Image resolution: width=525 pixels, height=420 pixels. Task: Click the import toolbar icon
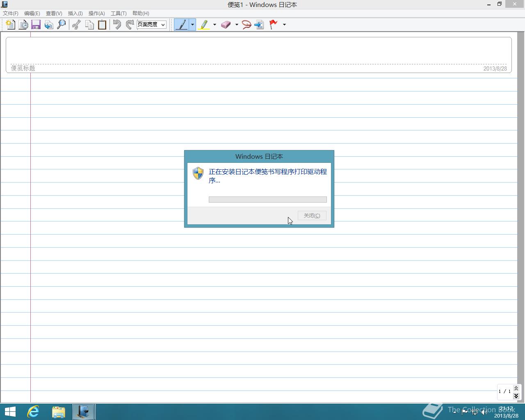point(49,25)
